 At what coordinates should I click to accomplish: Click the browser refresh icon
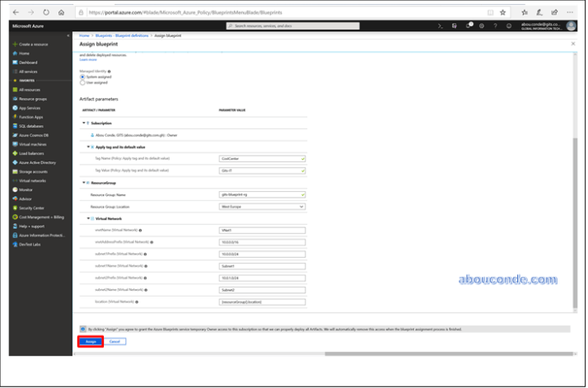[x=45, y=12]
